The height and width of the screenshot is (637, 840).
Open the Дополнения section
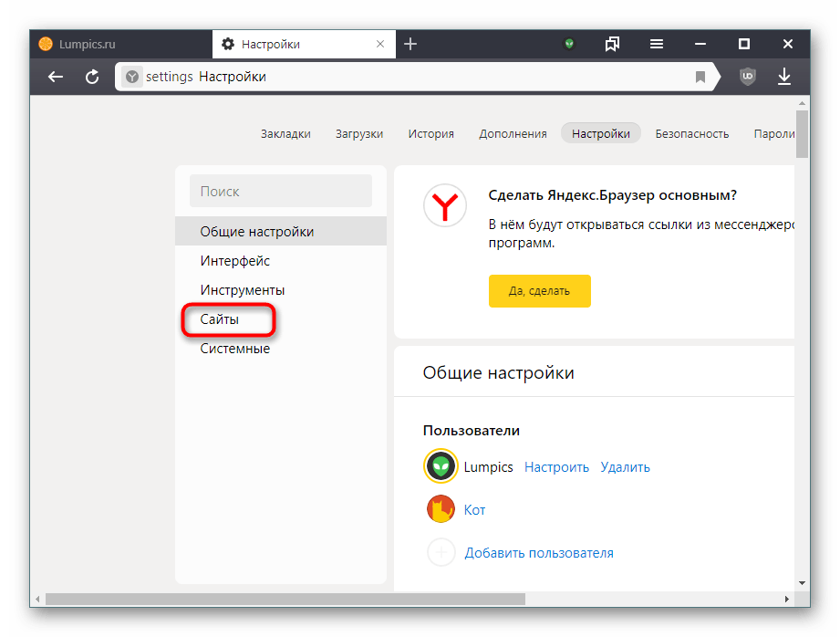[513, 133]
